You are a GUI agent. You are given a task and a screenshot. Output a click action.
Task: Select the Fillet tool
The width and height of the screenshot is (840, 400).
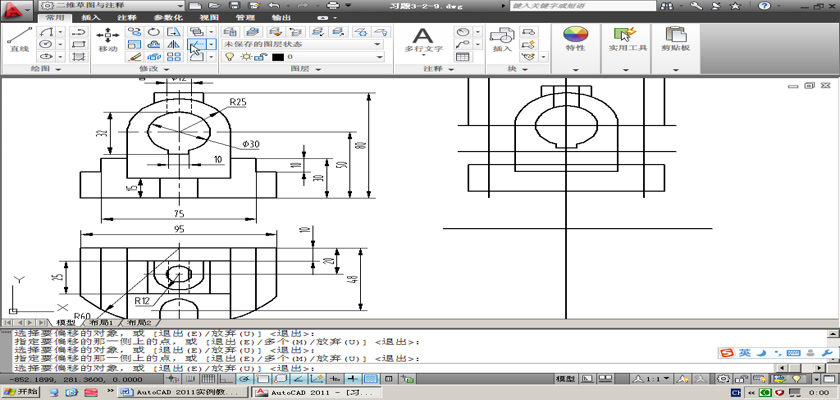196,56
